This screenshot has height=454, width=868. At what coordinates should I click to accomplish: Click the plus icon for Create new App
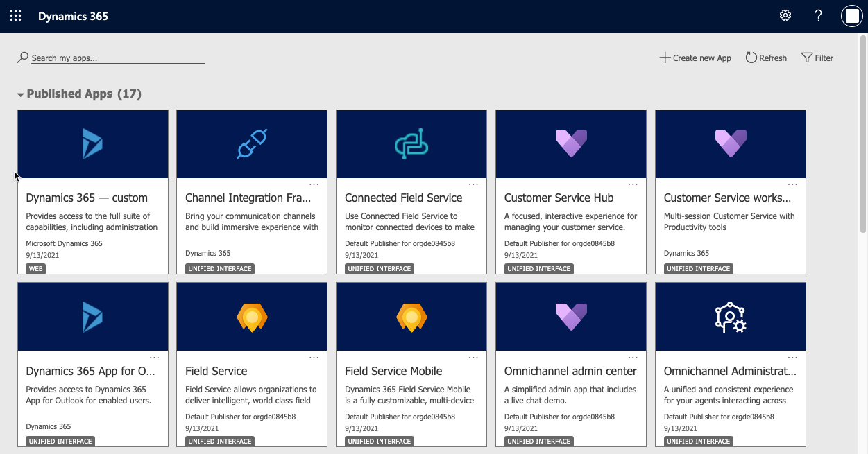[665, 58]
